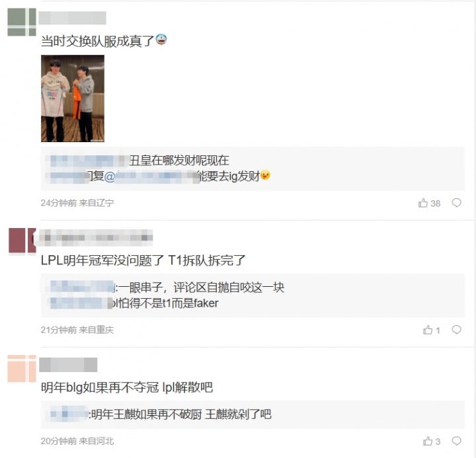Screen dimensions: 476x458
Task: Reply to the comment from 辽宁
Action: click(x=457, y=203)
